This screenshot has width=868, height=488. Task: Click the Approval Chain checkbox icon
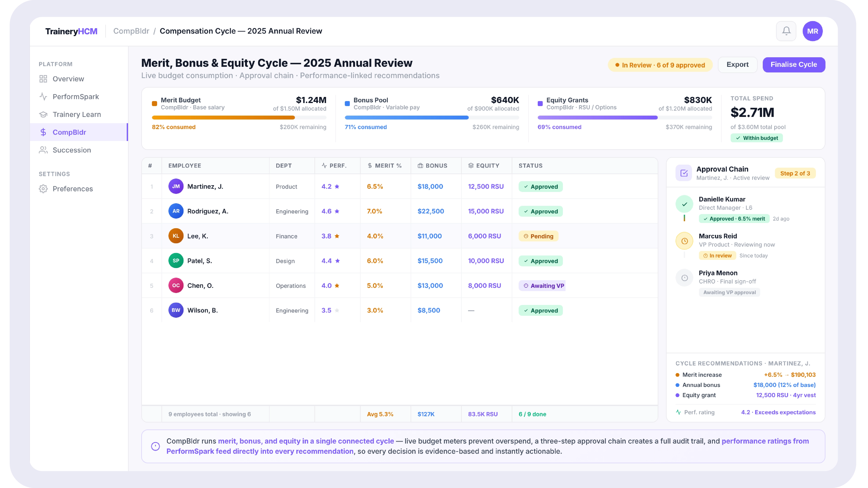(x=684, y=173)
